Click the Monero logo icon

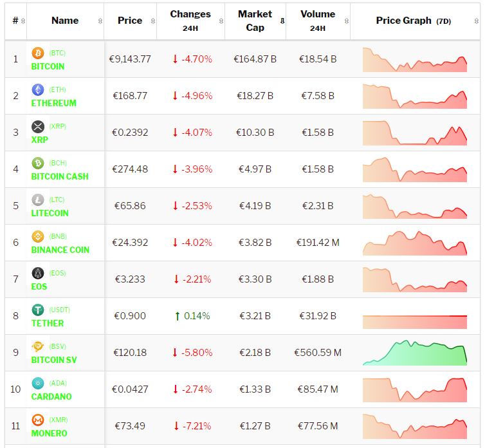(x=37, y=420)
